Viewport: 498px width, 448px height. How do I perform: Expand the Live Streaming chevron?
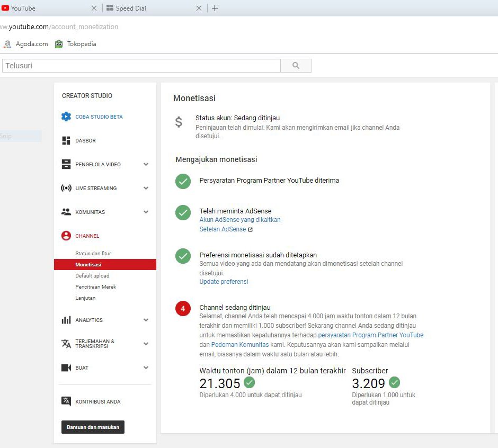tap(146, 188)
